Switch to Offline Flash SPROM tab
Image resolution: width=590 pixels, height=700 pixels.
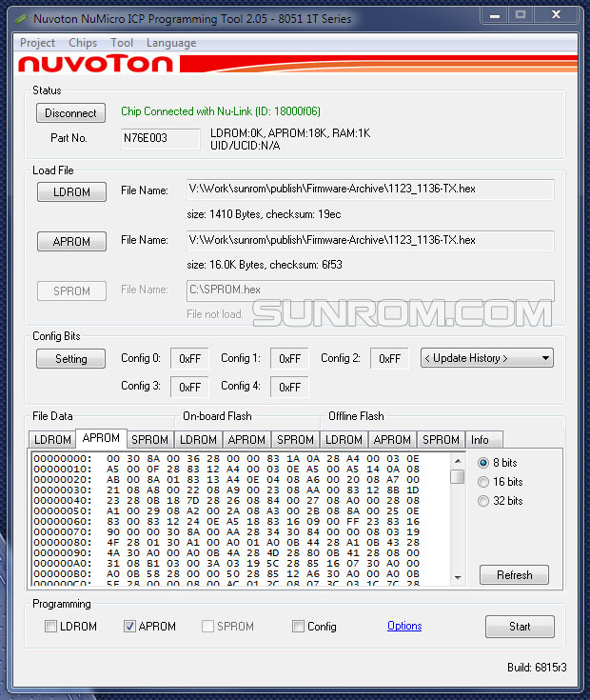click(x=441, y=440)
